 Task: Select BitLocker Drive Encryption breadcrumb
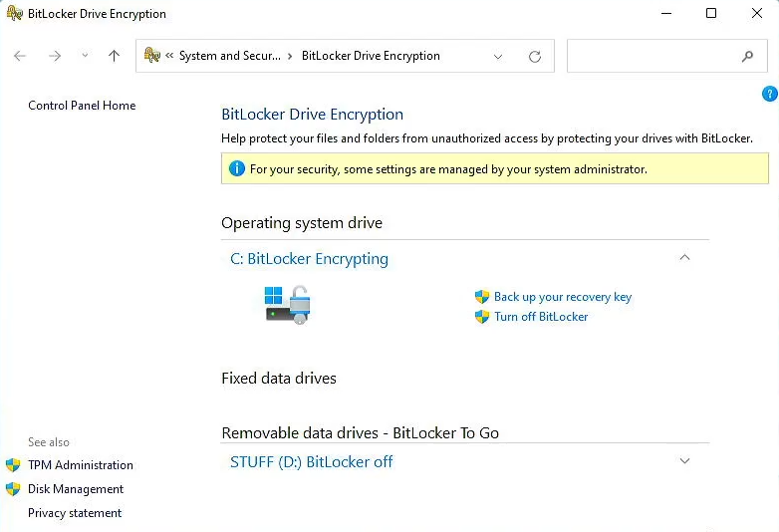click(371, 56)
